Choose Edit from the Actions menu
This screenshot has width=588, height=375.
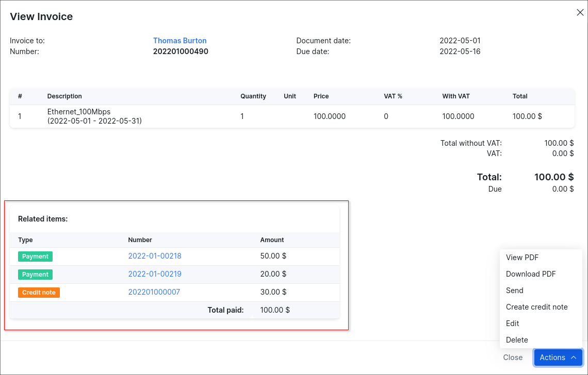point(512,323)
